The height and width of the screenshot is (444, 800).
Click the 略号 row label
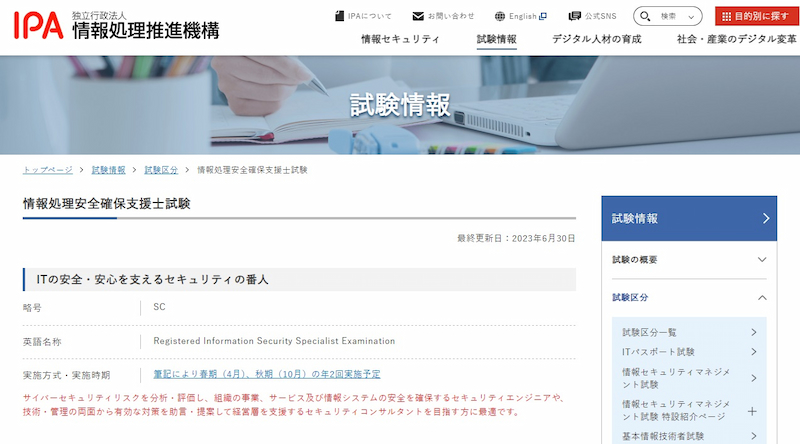[32, 308]
